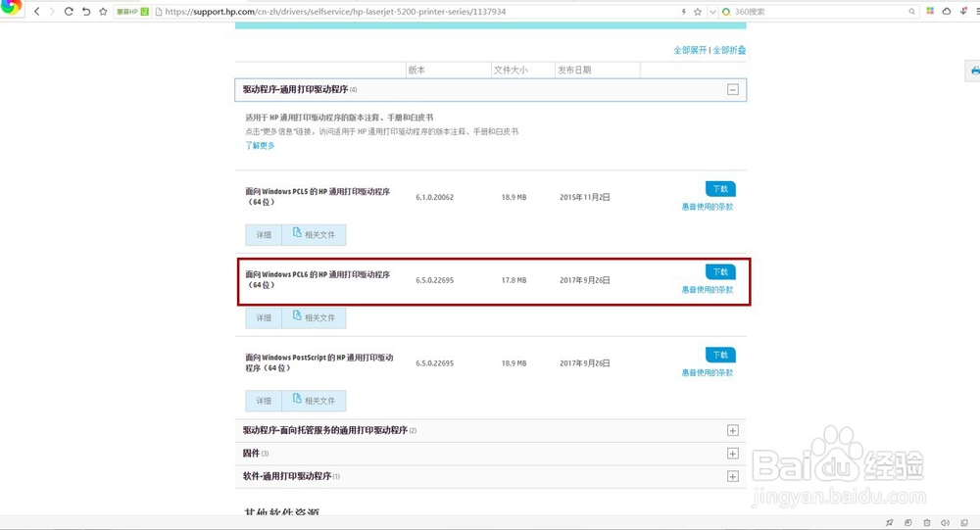Click the lightning speed-mode icon in address bar
The width and height of the screenshot is (980, 530).
coord(684,11)
